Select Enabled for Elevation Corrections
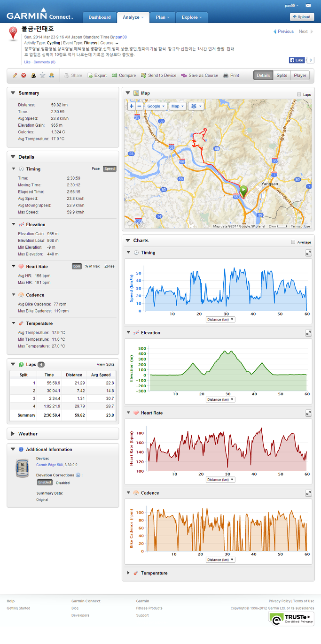This screenshot has width=321, height=644. [45, 483]
